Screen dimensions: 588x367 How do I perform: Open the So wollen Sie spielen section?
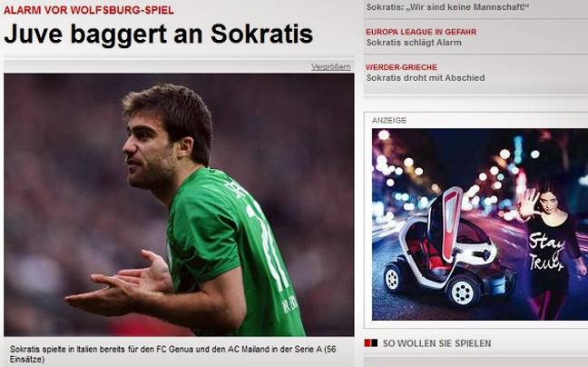pyautogui.click(x=436, y=343)
